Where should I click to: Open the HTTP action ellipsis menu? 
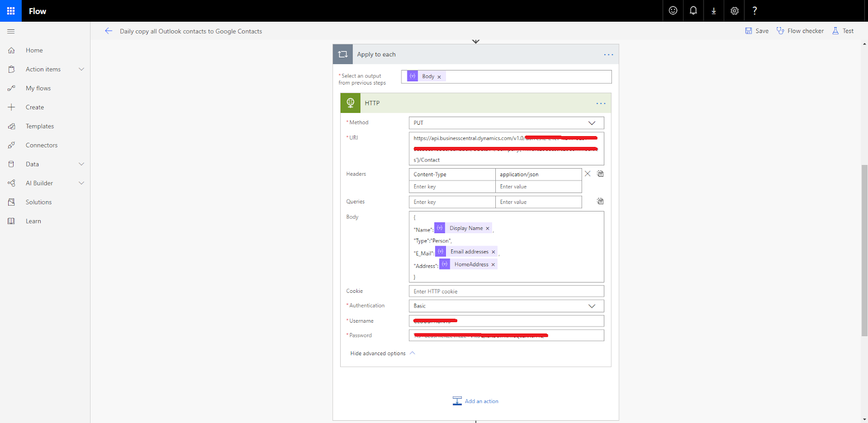(x=601, y=103)
